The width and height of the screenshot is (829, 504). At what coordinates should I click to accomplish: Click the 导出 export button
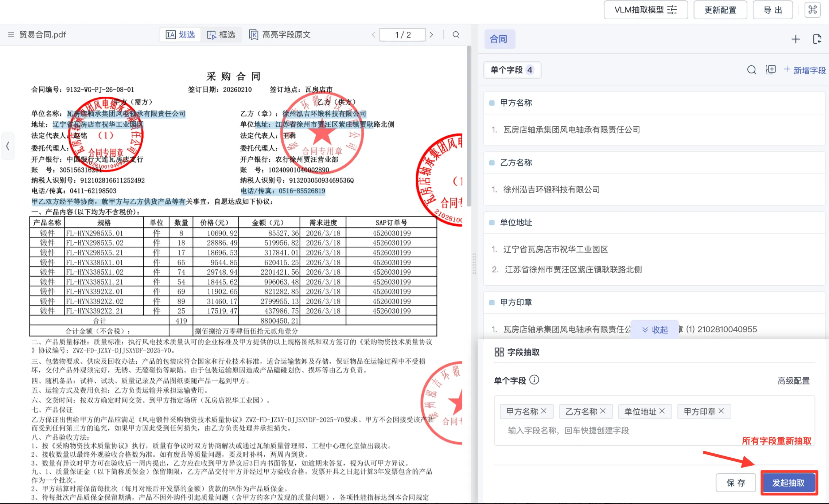(x=772, y=10)
